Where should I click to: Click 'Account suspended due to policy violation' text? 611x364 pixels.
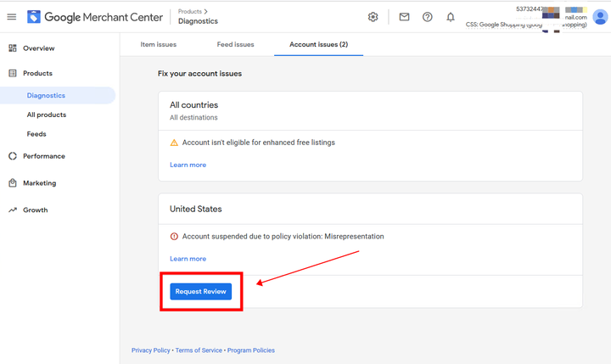click(x=283, y=237)
